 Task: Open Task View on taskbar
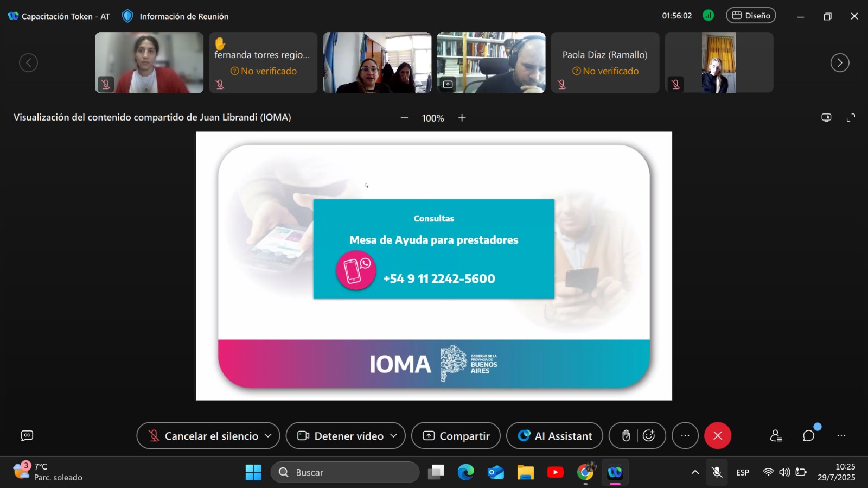tap(436, 472)
